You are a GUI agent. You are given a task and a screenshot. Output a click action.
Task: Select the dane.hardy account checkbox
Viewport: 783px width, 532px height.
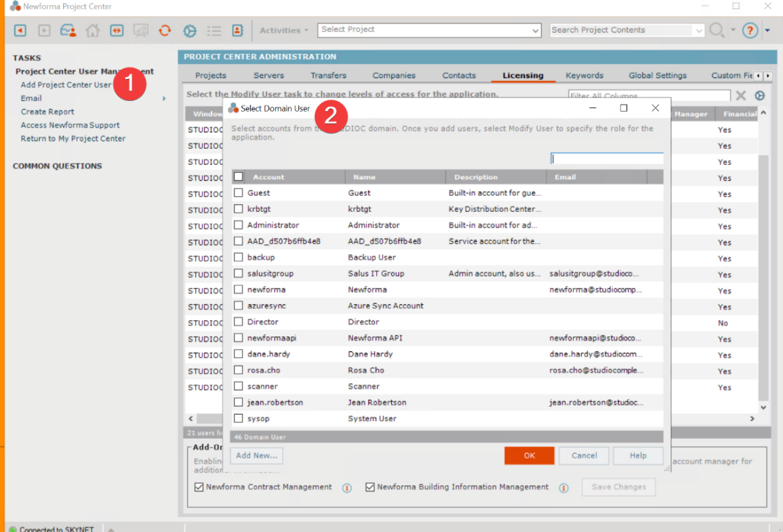tap(238, 354)
